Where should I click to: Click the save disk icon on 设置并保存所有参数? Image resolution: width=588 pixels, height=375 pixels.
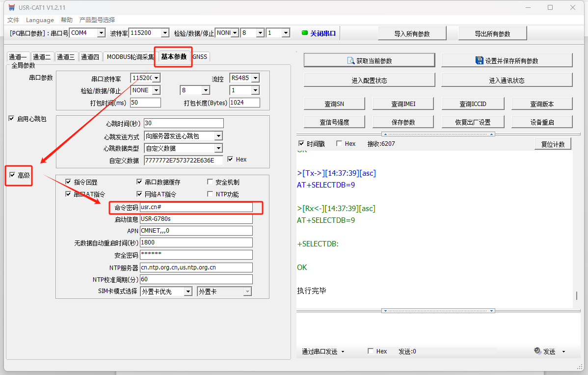point(479,60)
